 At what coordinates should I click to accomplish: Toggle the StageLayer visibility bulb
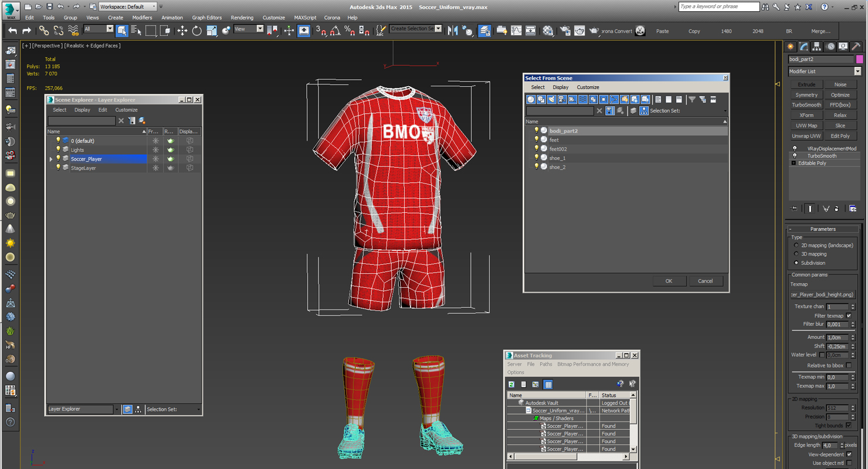tap(58, 168)
